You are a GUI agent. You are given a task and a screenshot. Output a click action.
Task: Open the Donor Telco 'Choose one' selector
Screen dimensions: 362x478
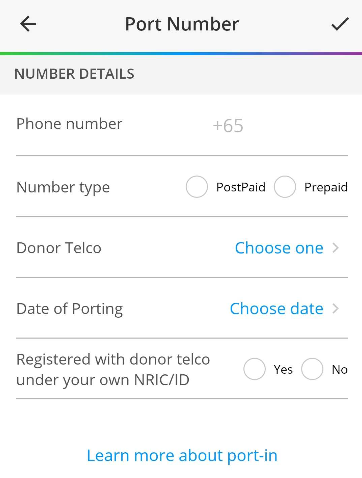click(279, 248)
